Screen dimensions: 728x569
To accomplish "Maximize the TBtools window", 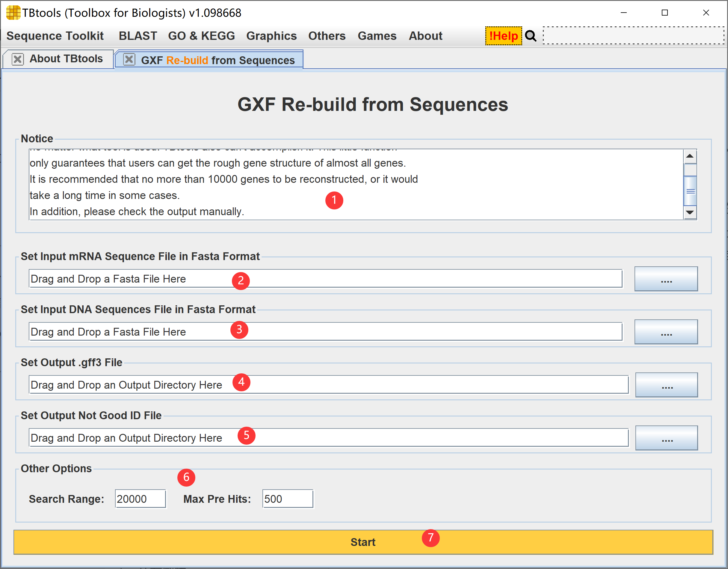I will [665, 13].
